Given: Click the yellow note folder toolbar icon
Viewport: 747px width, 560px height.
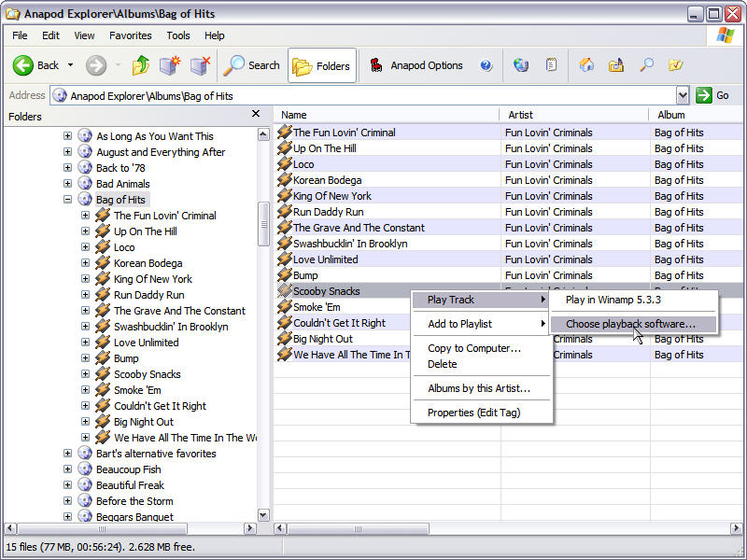Looking at the screenshot, I should click(675, 64).
